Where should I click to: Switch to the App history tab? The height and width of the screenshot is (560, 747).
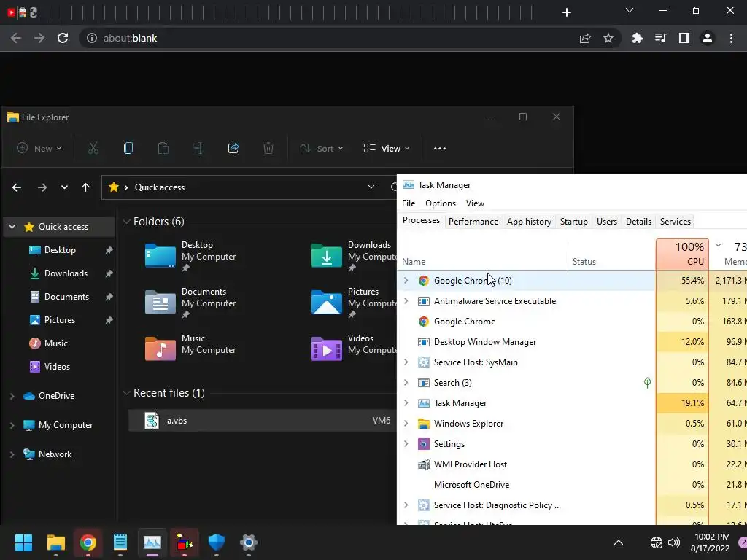coord(530,222)
